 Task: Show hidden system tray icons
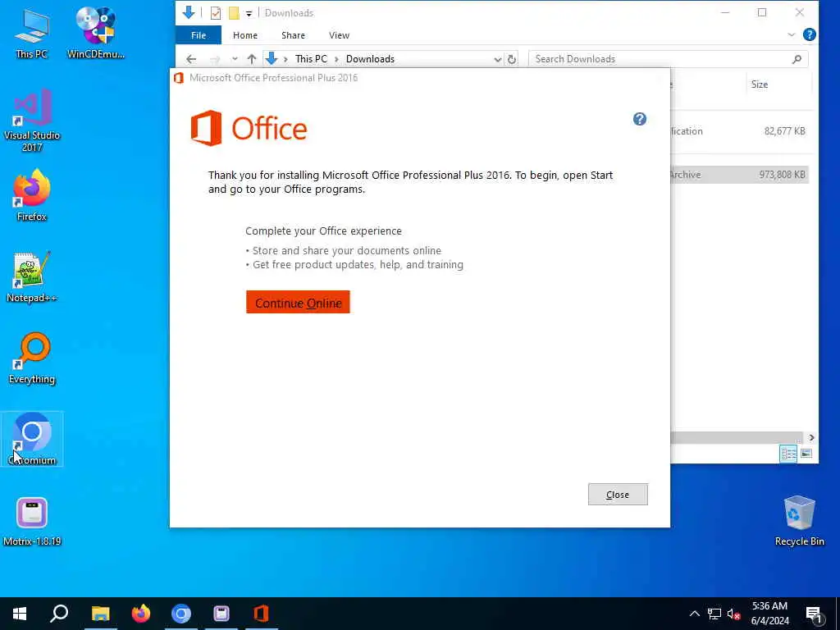pyautogui.click(x=694, y=614)
